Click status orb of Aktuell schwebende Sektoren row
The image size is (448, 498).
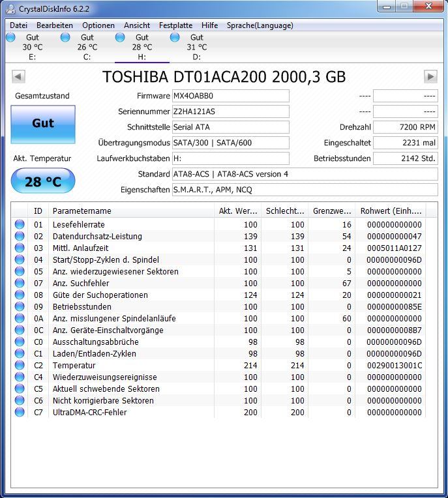(20, 388)
